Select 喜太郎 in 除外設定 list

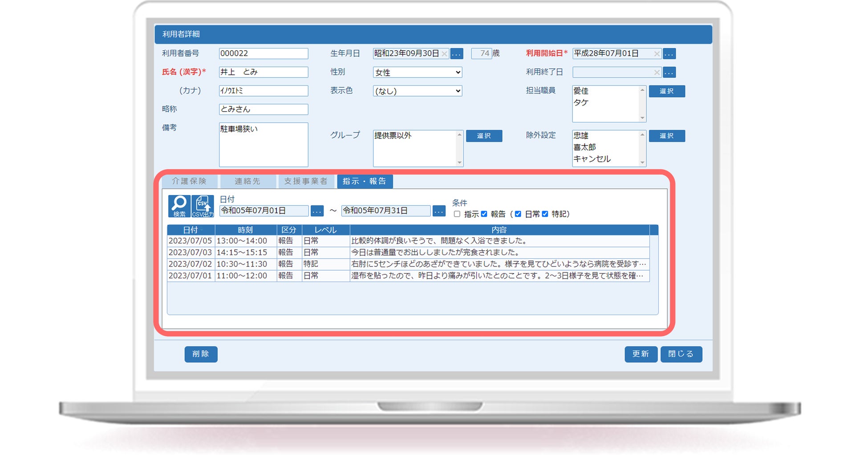[x=584, y=147]
